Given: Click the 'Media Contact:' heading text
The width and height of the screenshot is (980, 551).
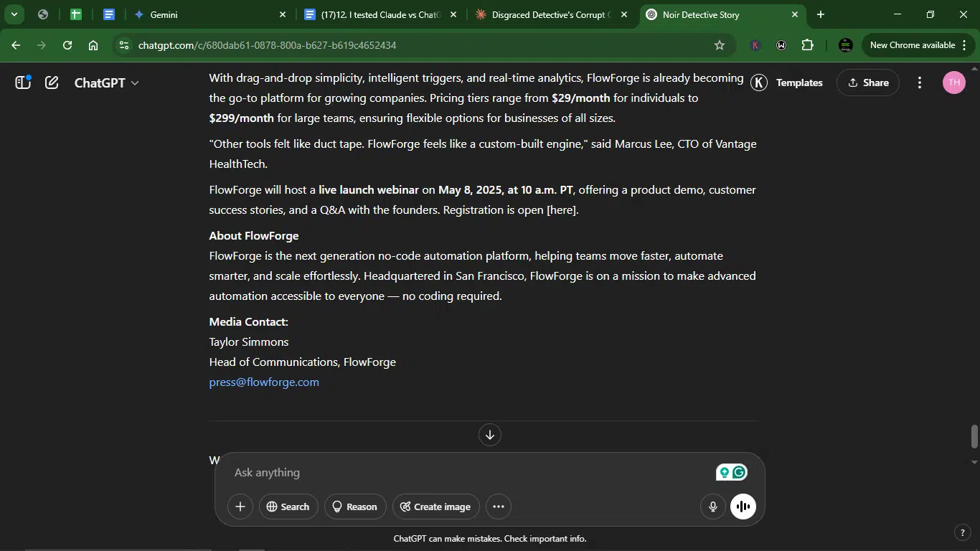Looking at the screenshot, I should (249, 322).
